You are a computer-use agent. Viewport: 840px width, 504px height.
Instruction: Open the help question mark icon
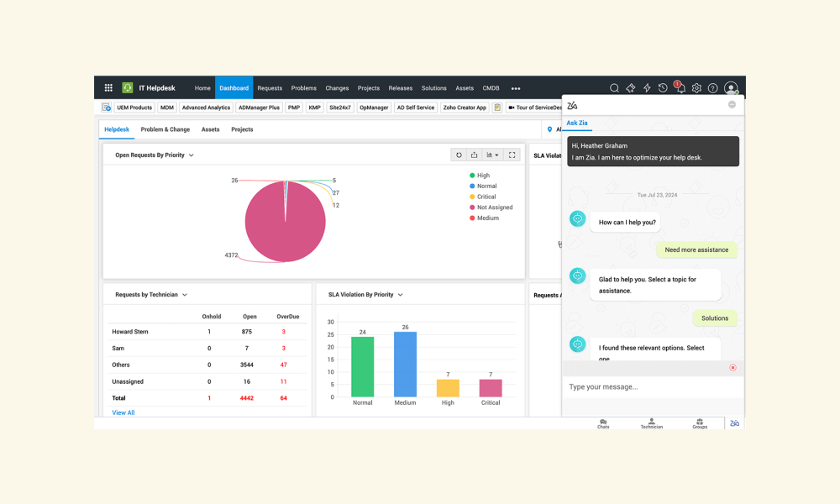click(x=712, y=88)
